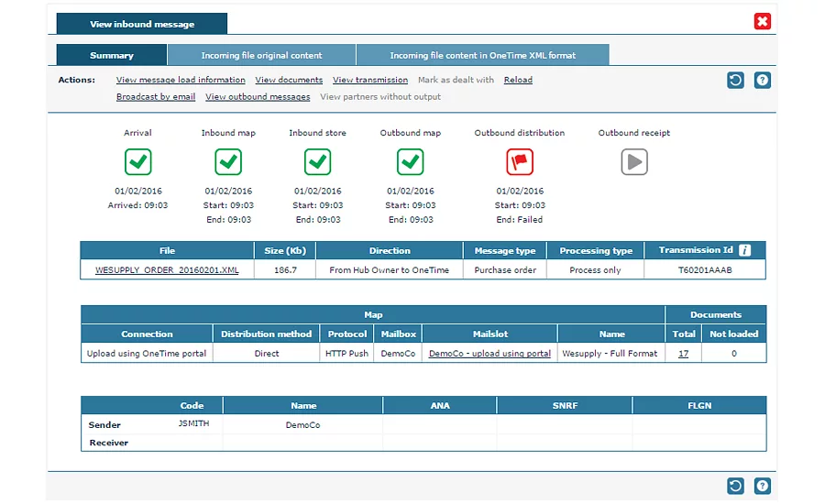
Task: Click the End: Failed status text
Action: [520, 219]
